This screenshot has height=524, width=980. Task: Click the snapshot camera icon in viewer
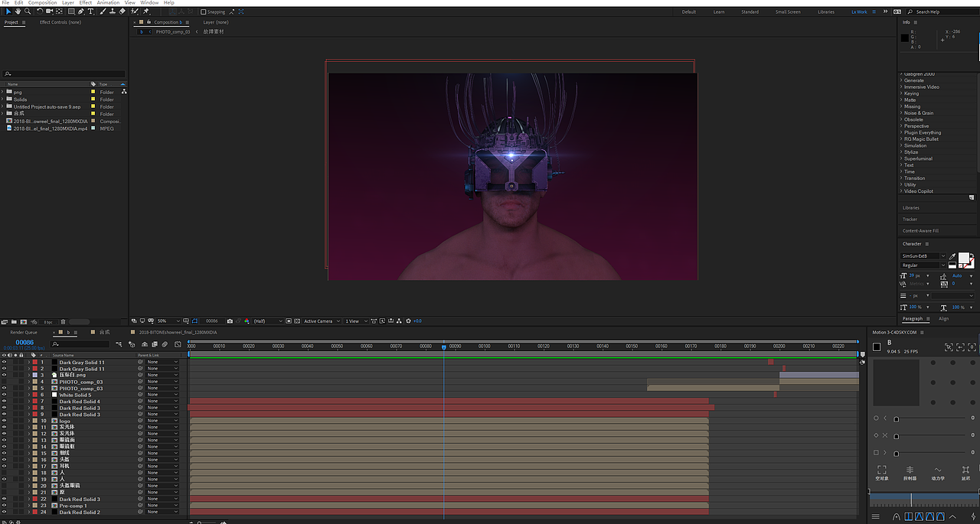[230, 321]
